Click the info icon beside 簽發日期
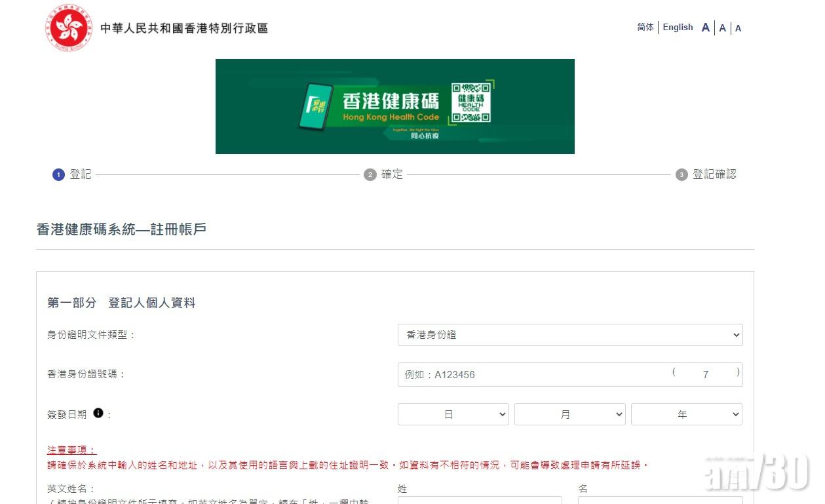Screen dimensions: 825x504 tap(98, 413)
